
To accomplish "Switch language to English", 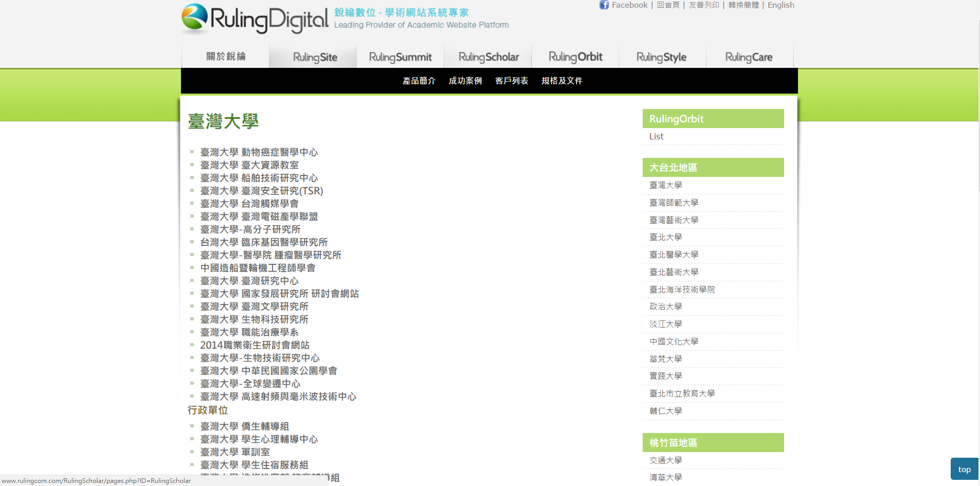I will pos(781,5).
